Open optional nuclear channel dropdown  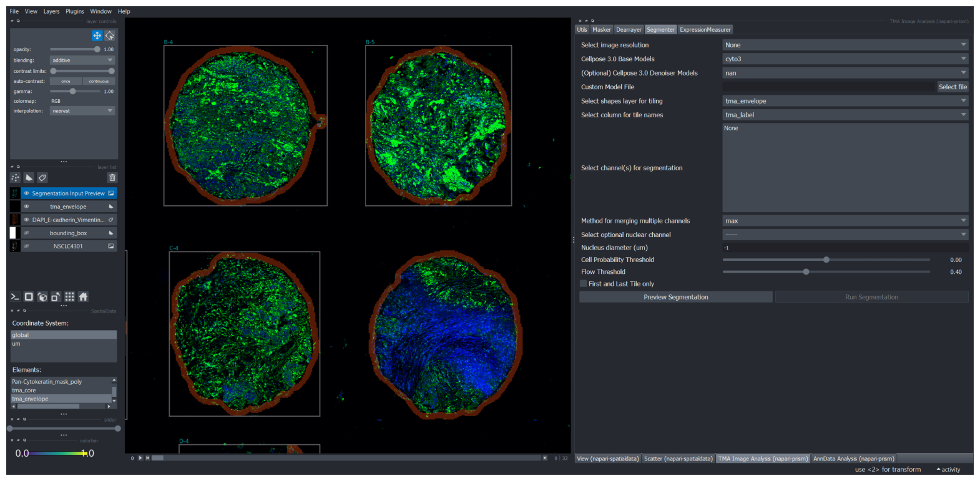pyautogui.click(x=845, y=235)
